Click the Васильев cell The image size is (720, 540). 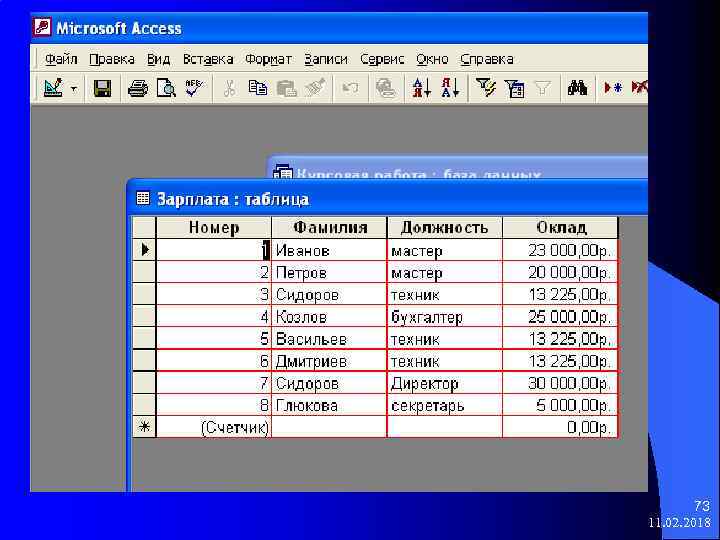point(329,339)
